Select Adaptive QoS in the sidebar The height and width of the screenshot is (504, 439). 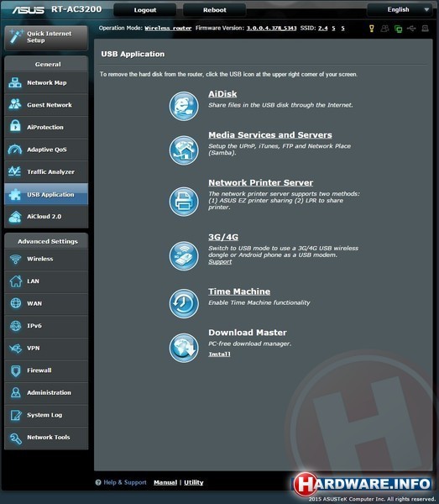click(x=46, y=150)
